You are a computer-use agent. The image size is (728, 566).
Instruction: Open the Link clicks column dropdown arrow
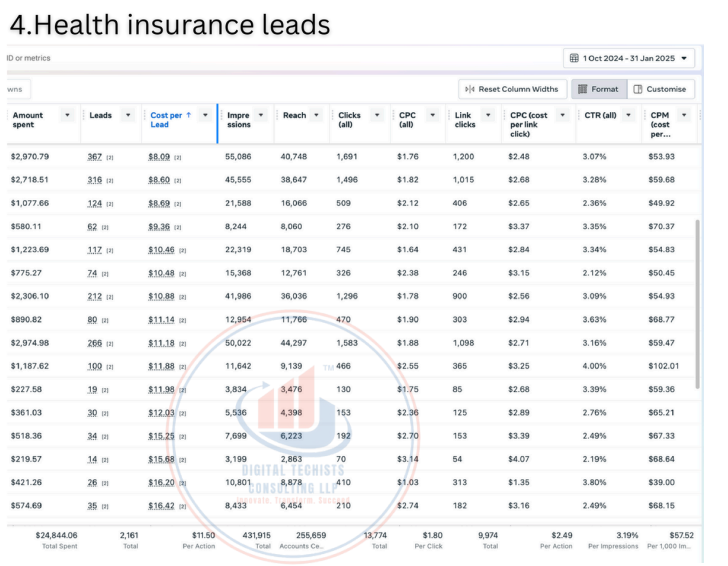pyautogui.click(x=489, y=116)
